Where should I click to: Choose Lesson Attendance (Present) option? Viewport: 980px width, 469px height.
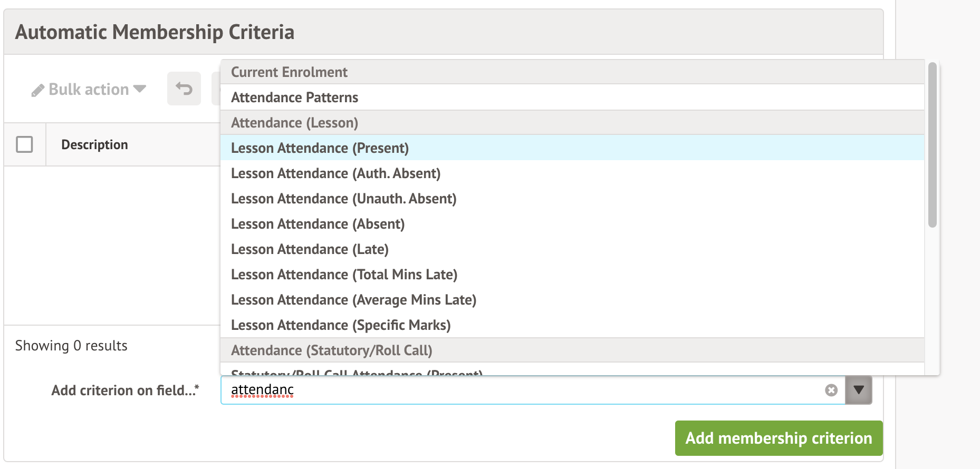point(320,148)
